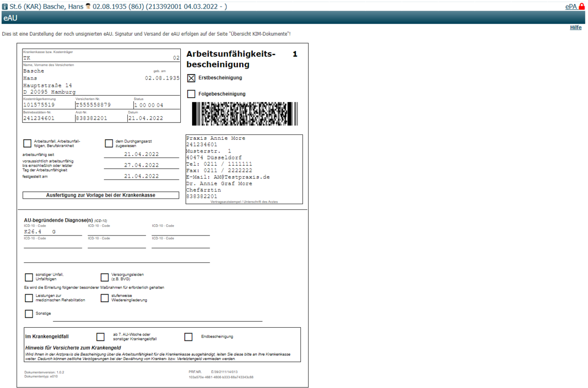The width and height of the screenshot is (588, 388).
Task: Open the Hilfe link
Action: [576, 27]
